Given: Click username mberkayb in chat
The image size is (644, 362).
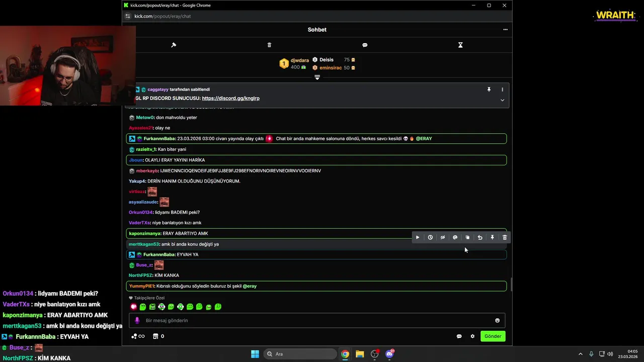Looking at the screenshot, I should point(147,171).
